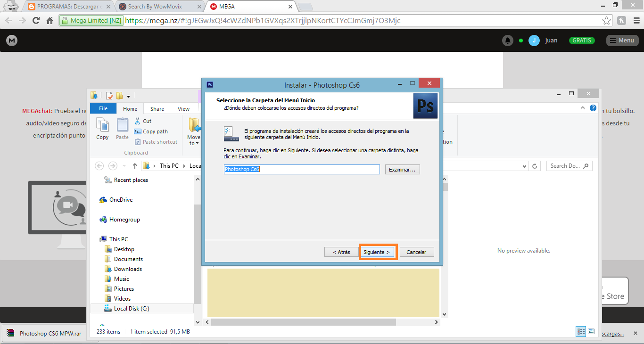This screenshot has height=344, width=644.
Task: Click navigation pane scroll up arrow
Action: point(198,178)
